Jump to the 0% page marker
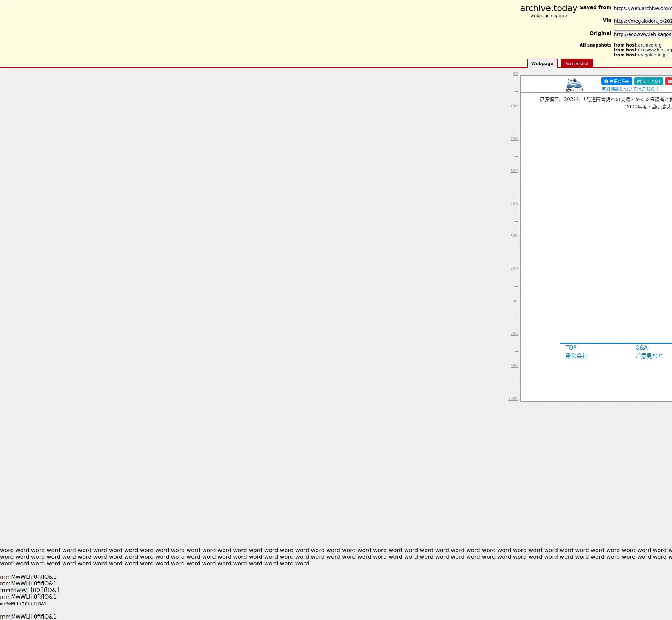672x620 pixels. [515, 74]
